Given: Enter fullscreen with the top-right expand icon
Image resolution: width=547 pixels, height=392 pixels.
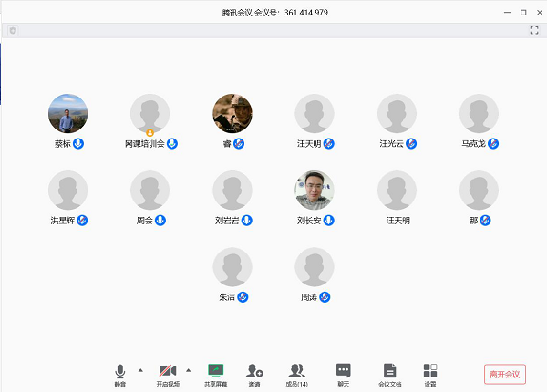Looking at the screenshot, I should tap(534, 31).
